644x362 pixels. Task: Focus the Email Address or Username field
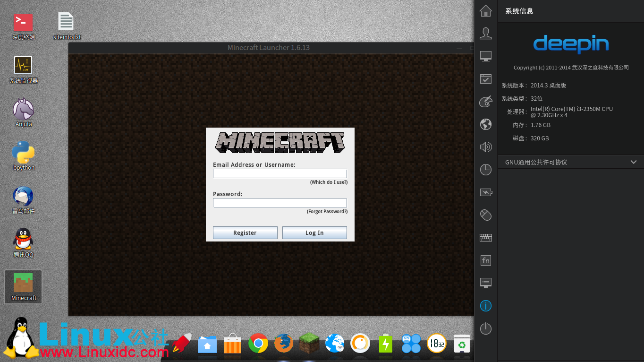click(x=280, y=173)
